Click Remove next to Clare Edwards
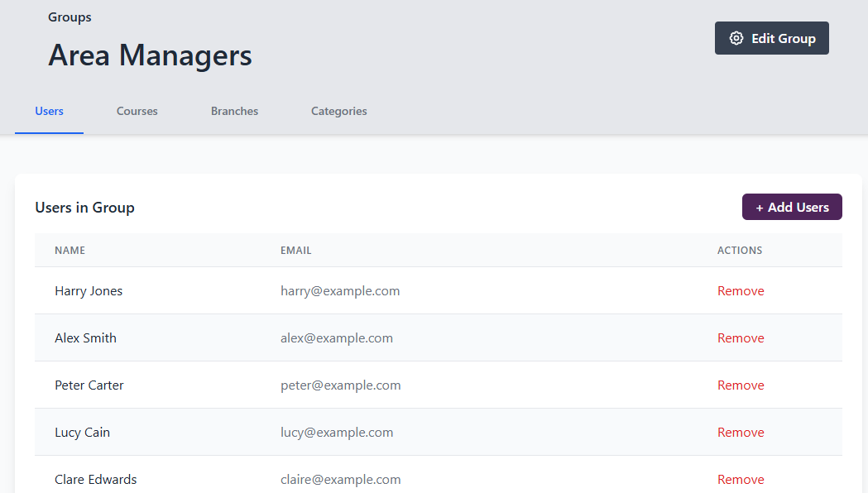Screen dimensions: 868x493 click(x=740, y=480)
